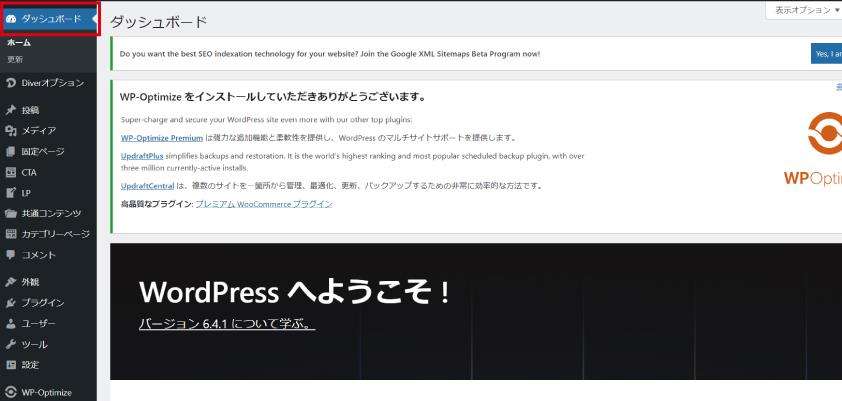842x401 pixels.
Task: Open the 外観 paintbrush icon
Action: point(11,282)
